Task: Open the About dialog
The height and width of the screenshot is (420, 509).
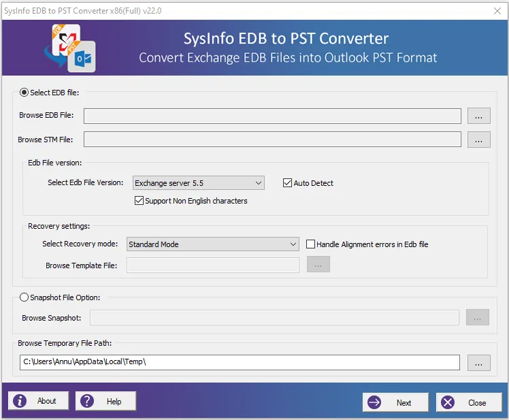Action: tap(38, 401)
